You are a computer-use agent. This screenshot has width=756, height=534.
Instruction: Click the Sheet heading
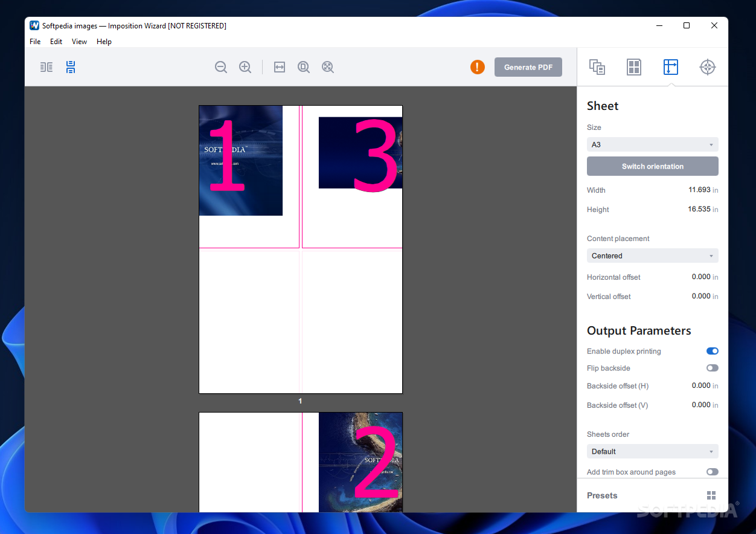point(603,106)
